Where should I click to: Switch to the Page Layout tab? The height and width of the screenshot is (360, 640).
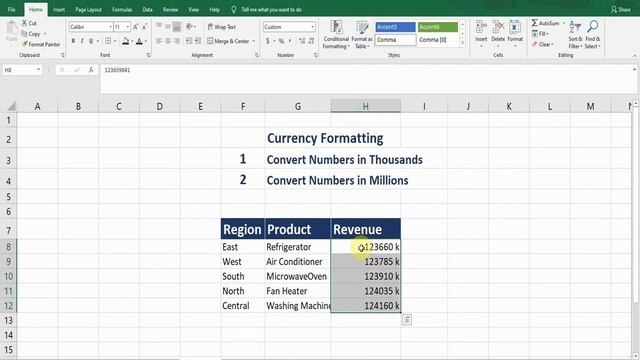88,9
